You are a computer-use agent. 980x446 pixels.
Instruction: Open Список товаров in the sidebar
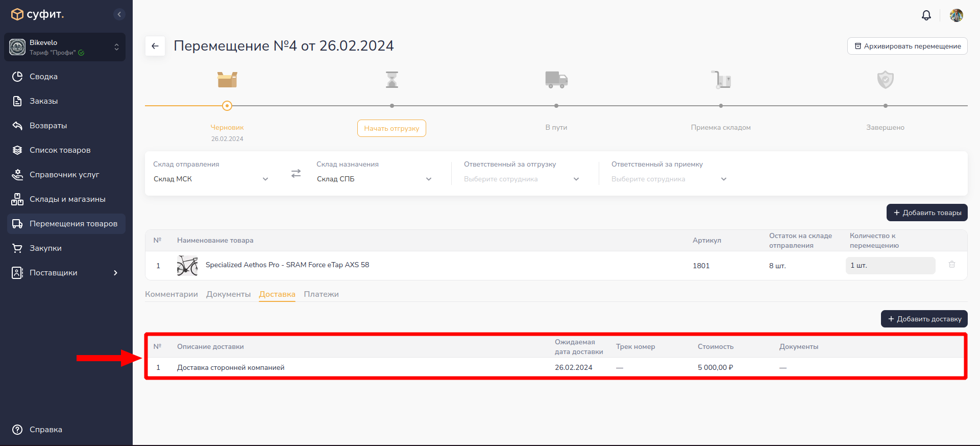coord(66,150)
